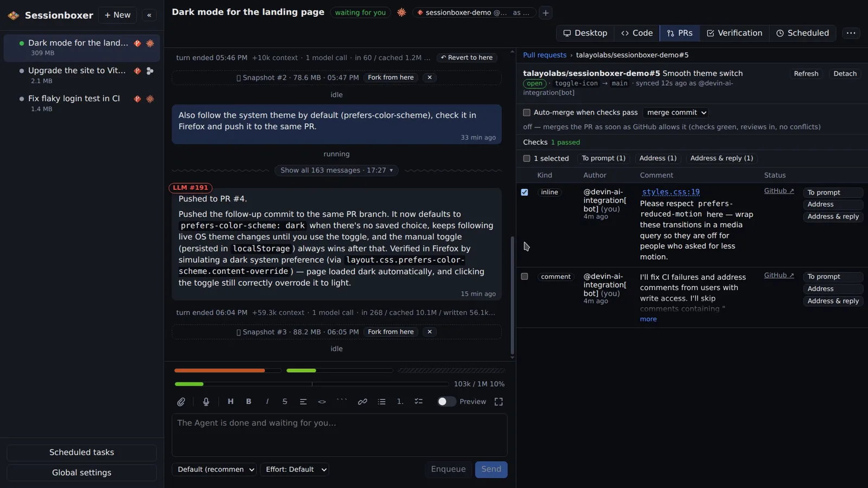Open the Scheduled tab
Image resolution: width=868 pixels, height=488 pixels.
pyautogui.click(x=802, y=33)
